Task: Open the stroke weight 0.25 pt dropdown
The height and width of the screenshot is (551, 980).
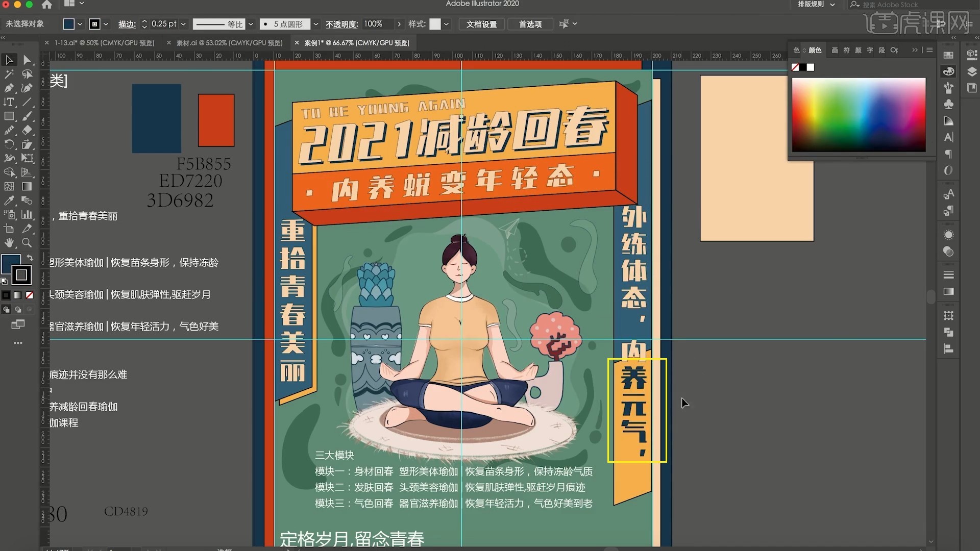Action: (x=183, y=24)
